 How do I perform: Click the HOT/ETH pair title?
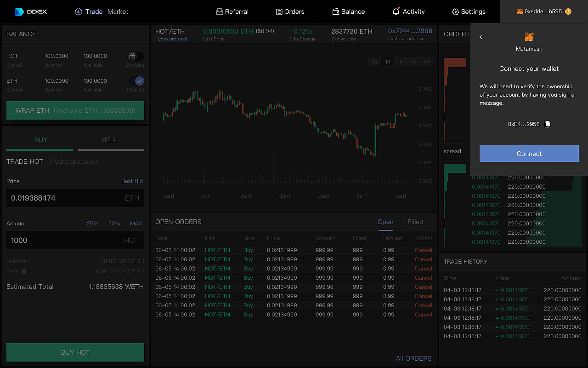170,31
